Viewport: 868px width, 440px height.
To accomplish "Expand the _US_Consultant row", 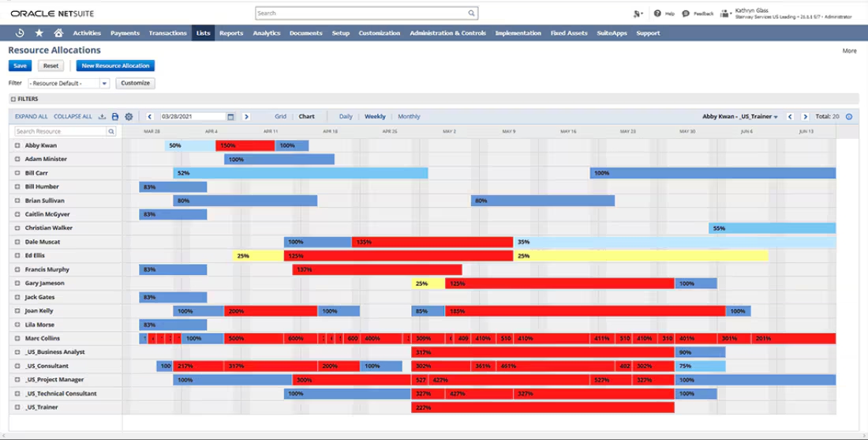I will 17,366.
